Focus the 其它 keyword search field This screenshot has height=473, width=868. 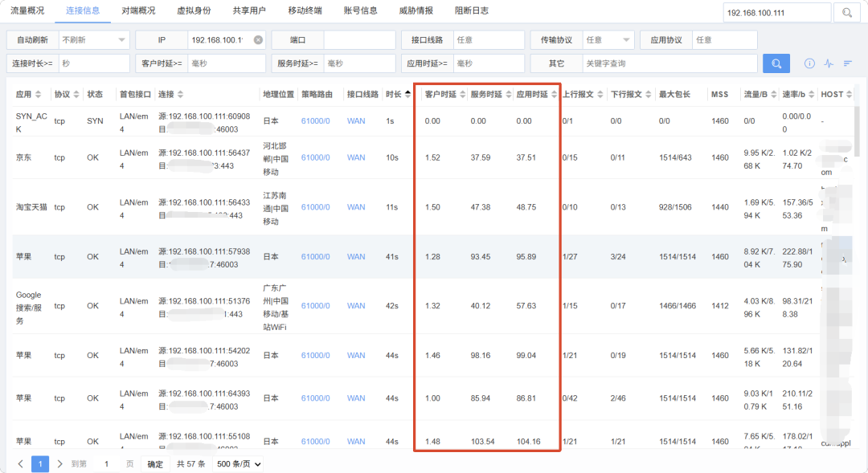point(669,63)
